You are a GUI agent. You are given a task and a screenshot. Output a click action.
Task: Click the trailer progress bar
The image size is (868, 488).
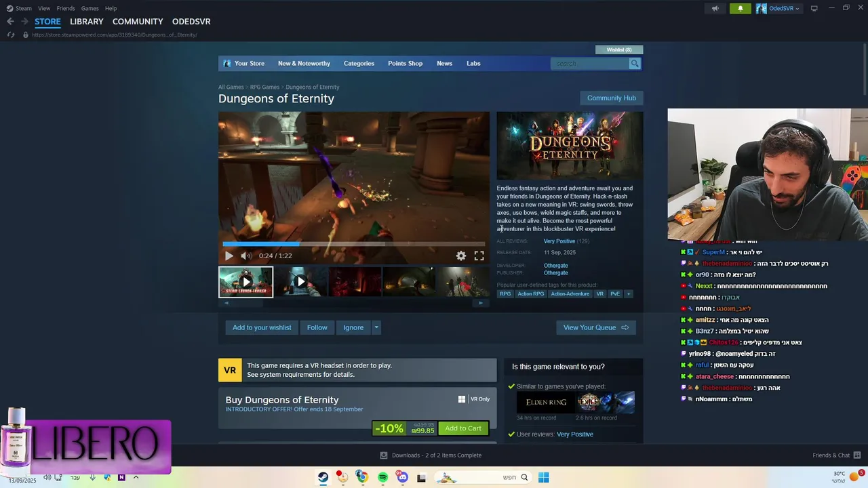click(354, 244)
